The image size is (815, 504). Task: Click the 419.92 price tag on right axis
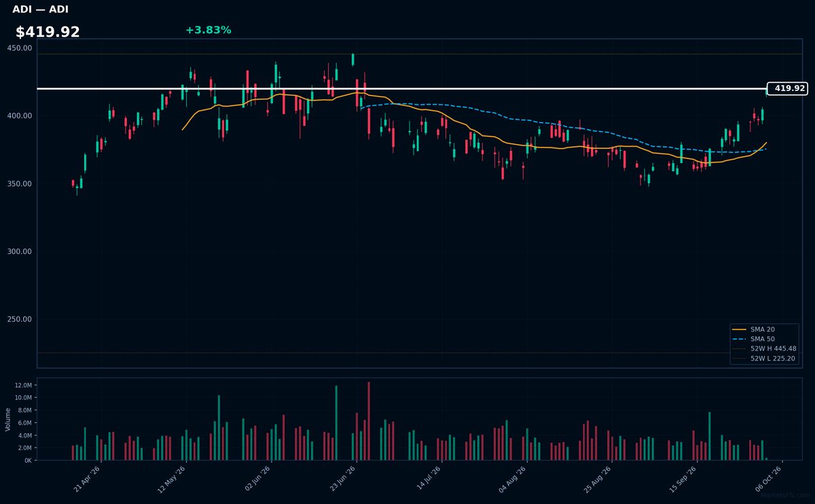pyautogui.click(x=787, y=88)
